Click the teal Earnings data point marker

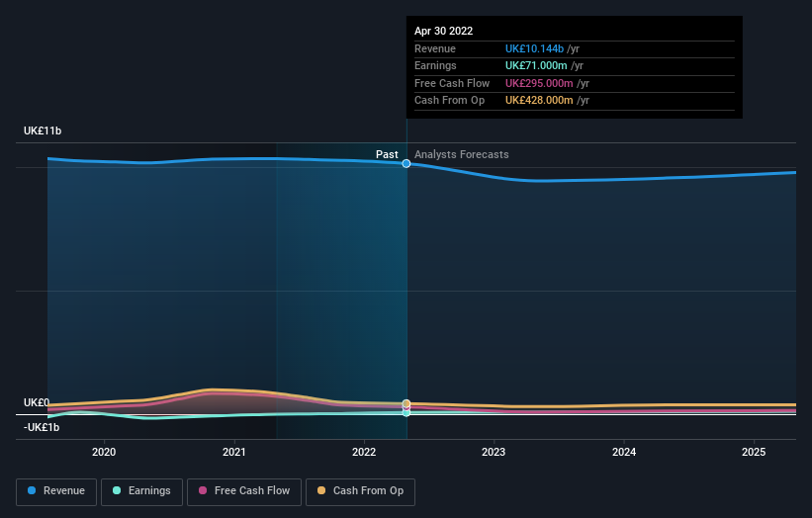tap(406, 413)
